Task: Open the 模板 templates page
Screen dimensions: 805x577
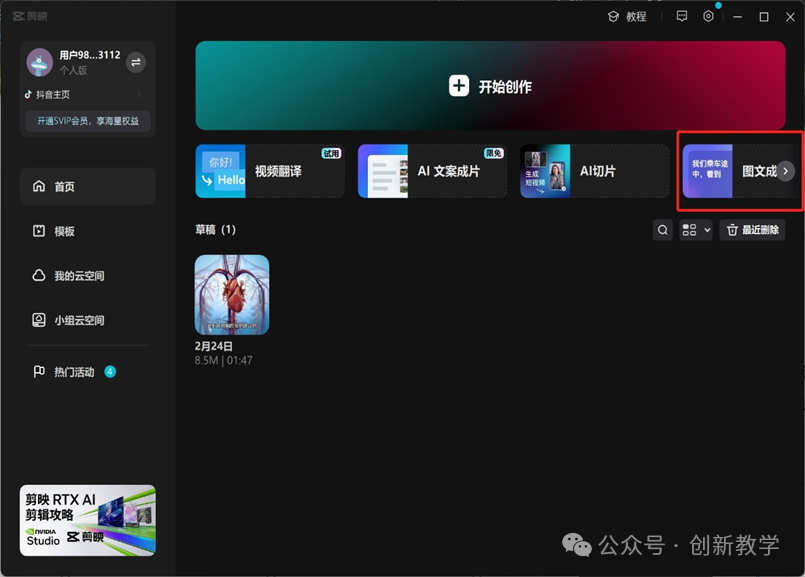Action: (88, 231)
